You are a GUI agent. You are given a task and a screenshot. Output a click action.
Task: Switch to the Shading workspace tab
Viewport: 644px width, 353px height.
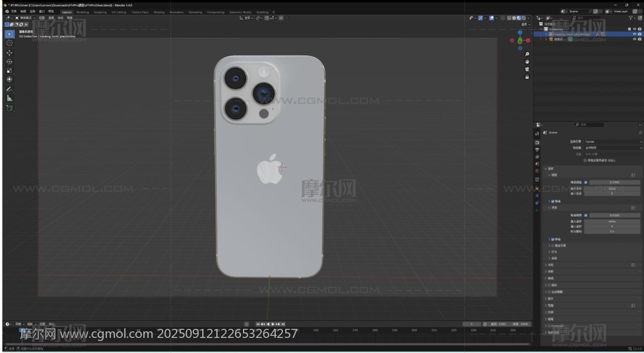pyautogui.click(x=159, y=12)
